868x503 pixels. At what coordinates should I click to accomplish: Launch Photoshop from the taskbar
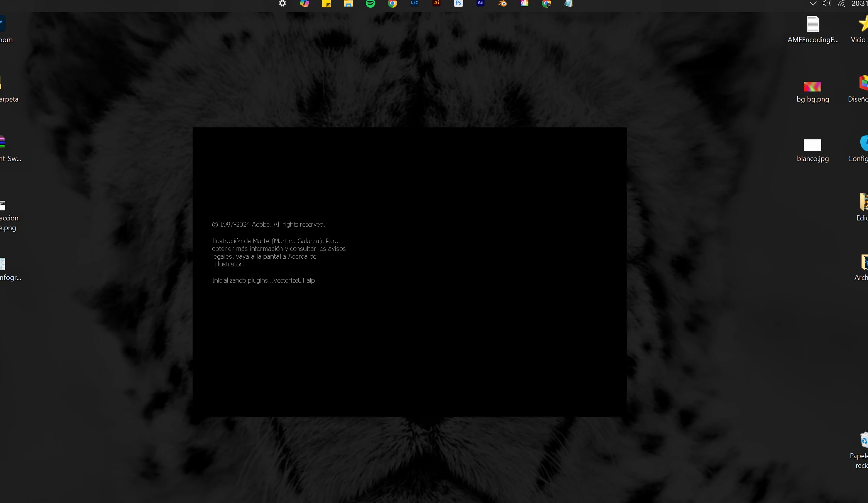point(458,3)
